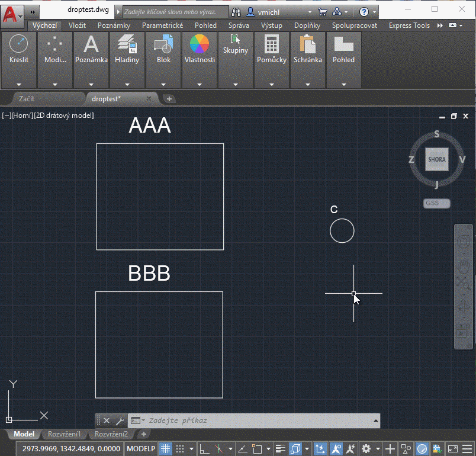Click the SHORA face of the ViewCube
This screenshot has width=476, height=456.
coord(436,159)
